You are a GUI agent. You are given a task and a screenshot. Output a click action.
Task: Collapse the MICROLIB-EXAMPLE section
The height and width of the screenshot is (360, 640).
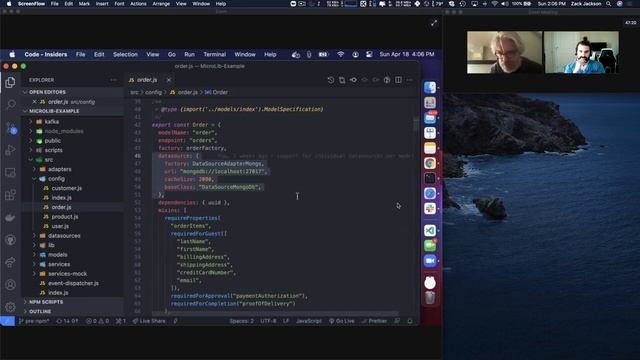tap(54, 111)
